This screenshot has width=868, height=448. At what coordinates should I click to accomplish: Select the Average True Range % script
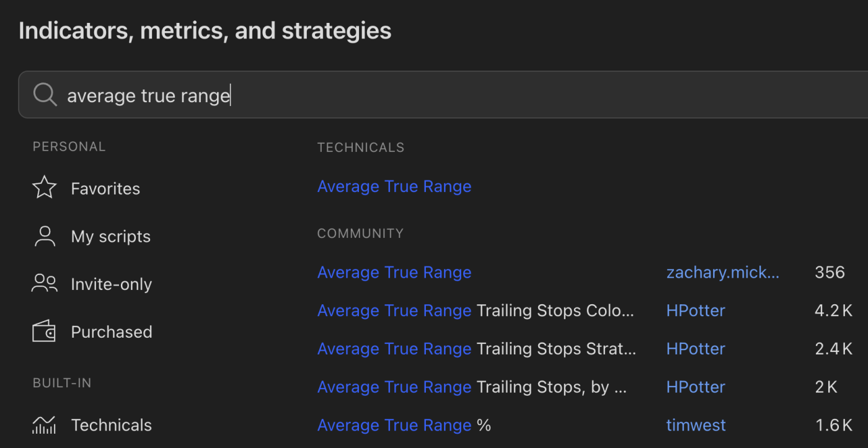point(404,426)
